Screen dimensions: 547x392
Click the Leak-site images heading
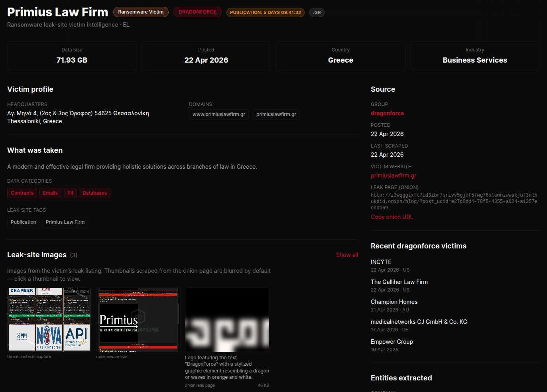37,255
